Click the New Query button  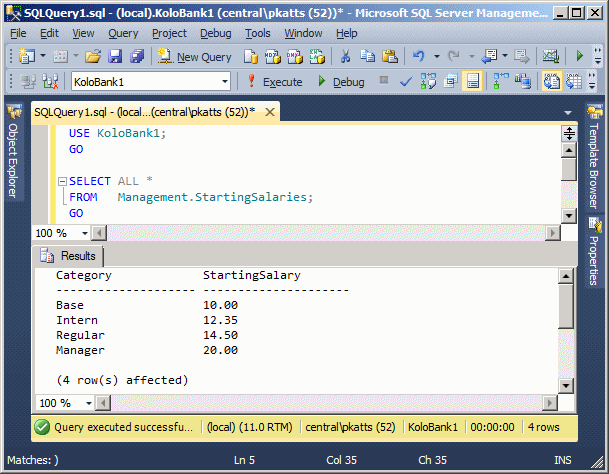pos(195,57)
